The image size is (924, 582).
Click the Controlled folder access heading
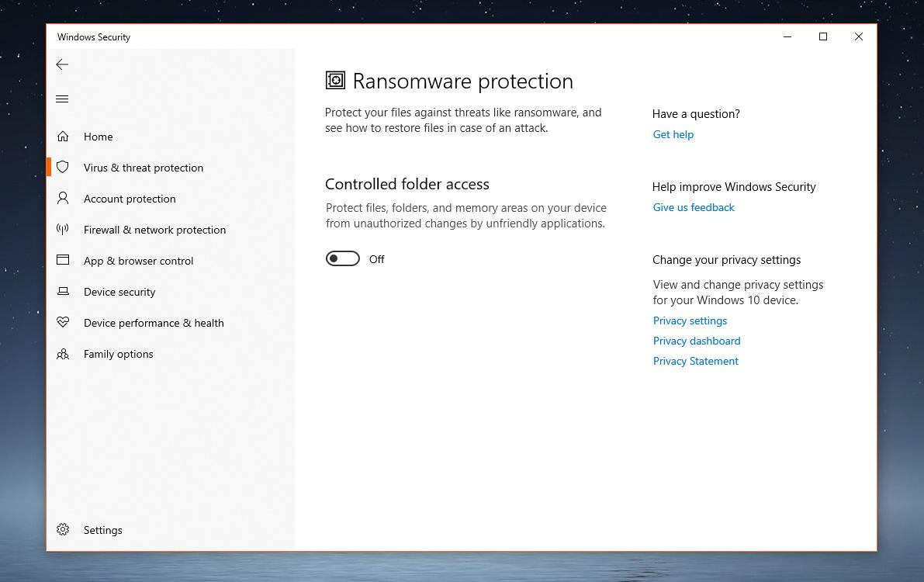(x=407, y=184)
